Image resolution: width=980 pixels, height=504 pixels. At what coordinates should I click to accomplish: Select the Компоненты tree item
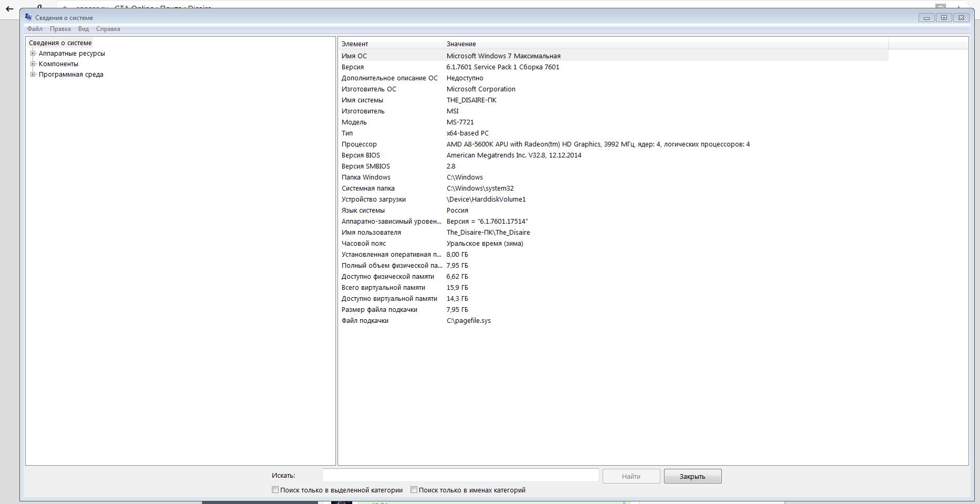tap(58, 64)
